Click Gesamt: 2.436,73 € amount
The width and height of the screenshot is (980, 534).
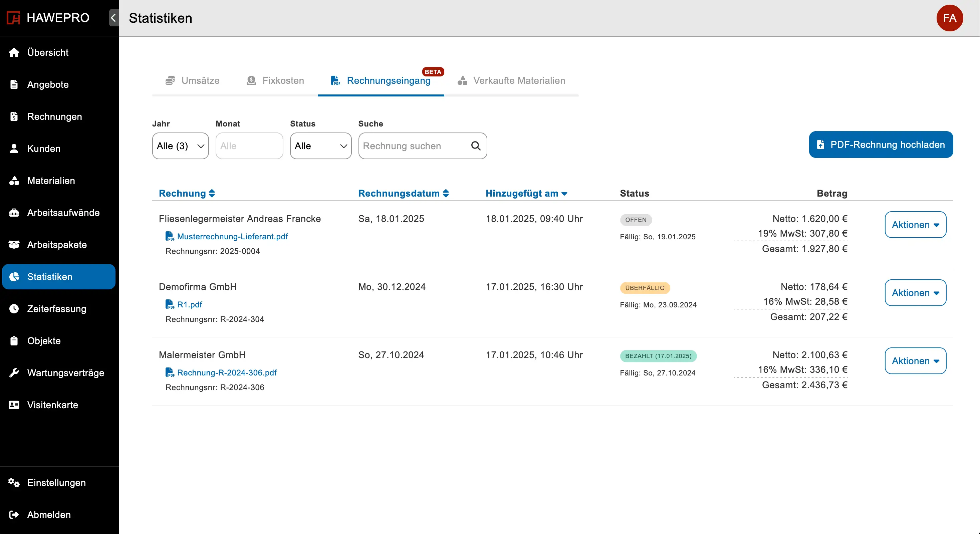(x=805, y=385)
